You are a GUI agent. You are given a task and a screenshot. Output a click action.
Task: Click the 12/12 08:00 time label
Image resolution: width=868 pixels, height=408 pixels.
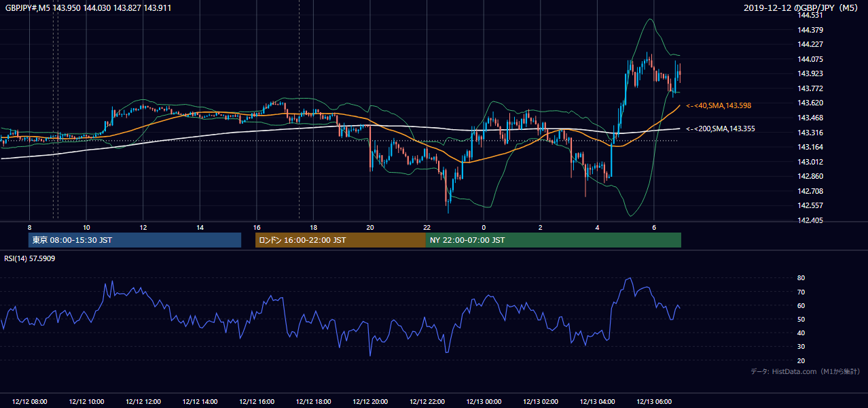point(30,402)
